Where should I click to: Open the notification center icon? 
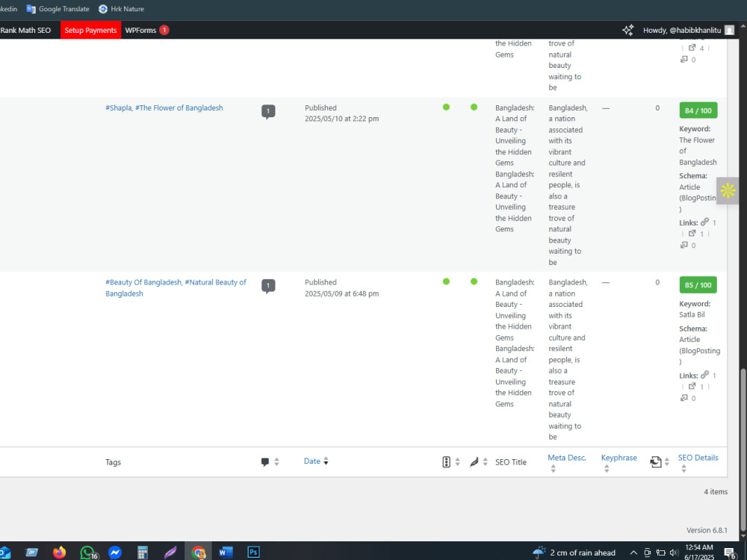click(x=730, y=553)
